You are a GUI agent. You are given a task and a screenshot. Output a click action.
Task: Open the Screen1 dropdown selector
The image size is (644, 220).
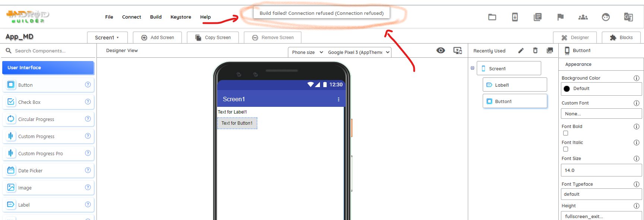[107, 38]
